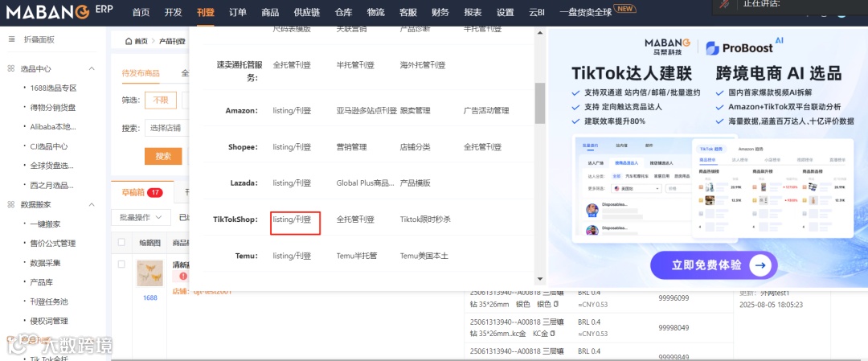Click the 立即免费体验 banner button
The image size is (868, 361).
pyautogui.click(x=714, y=266)
